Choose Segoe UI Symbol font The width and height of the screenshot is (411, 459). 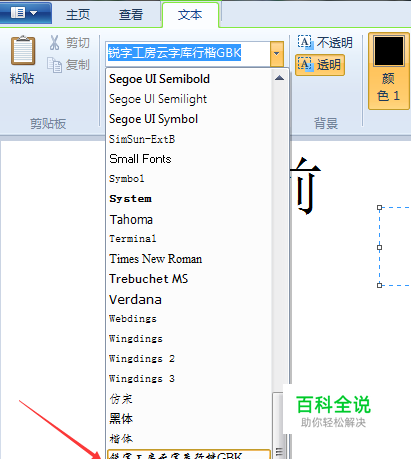(x=189, y=119)
